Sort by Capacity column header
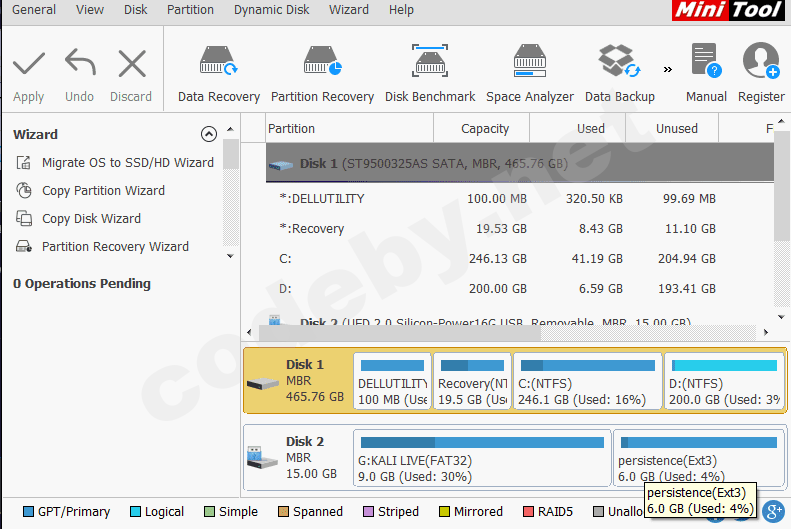Screen dimensions: 791x529 481,129
